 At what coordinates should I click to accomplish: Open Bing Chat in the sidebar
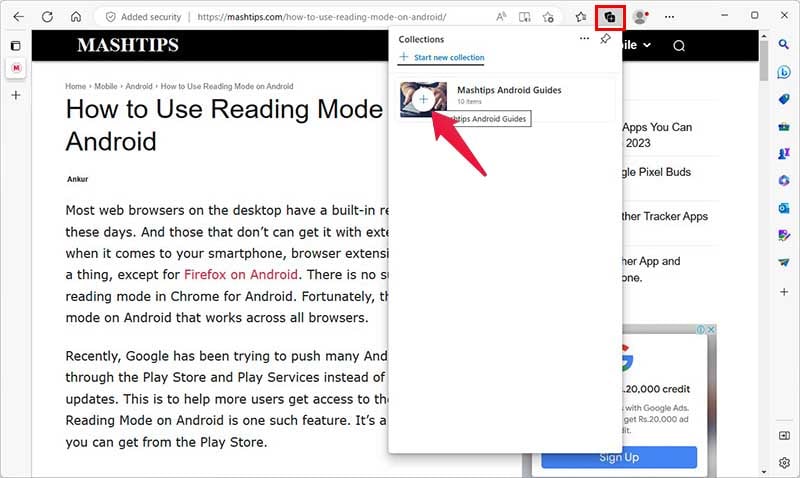(x=784, y=72)
